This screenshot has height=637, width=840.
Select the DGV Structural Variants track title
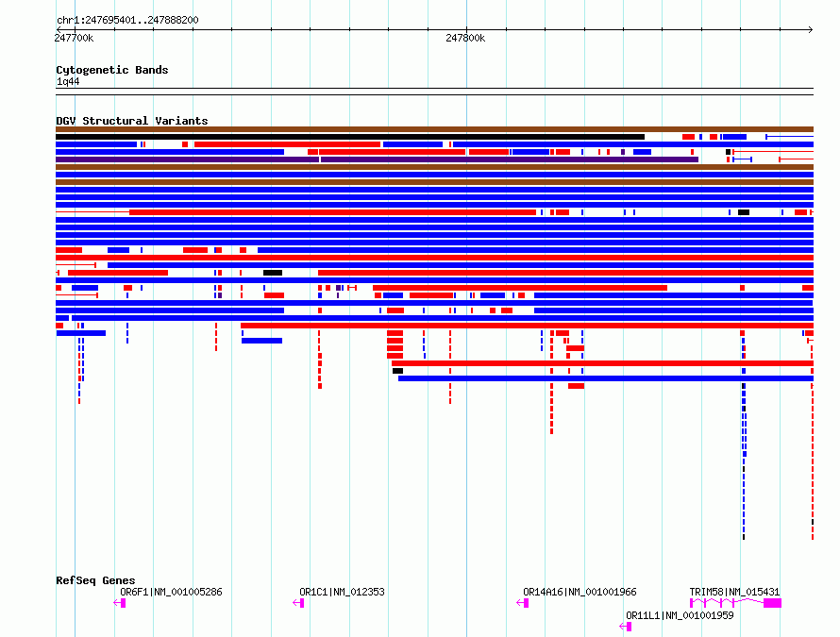[x=132, y=121]
